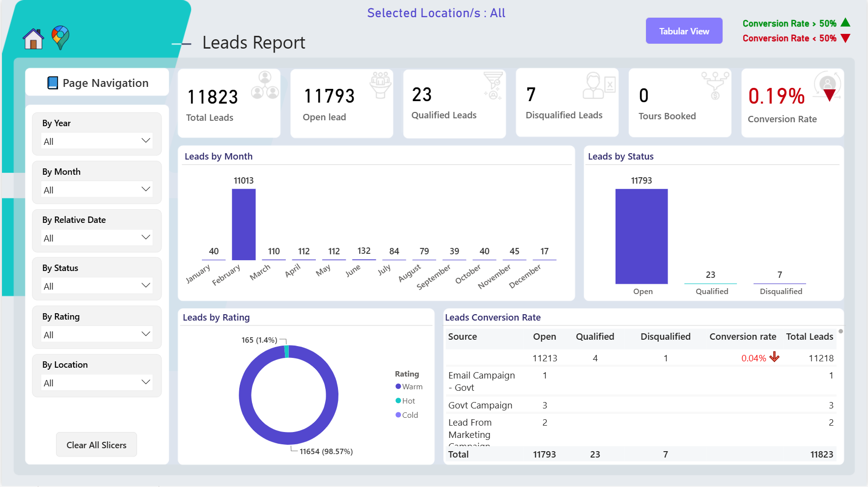This screenshot has width=868, height=487.
Task: Click the Total Leads people icon
Action: 265,85
